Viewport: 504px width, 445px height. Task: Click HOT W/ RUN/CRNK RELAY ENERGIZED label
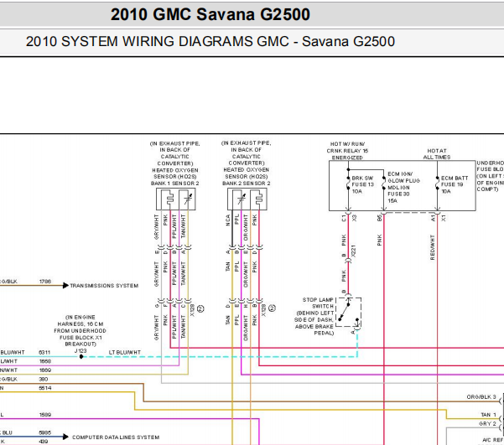pyautogui.click(x=347, y=151)
